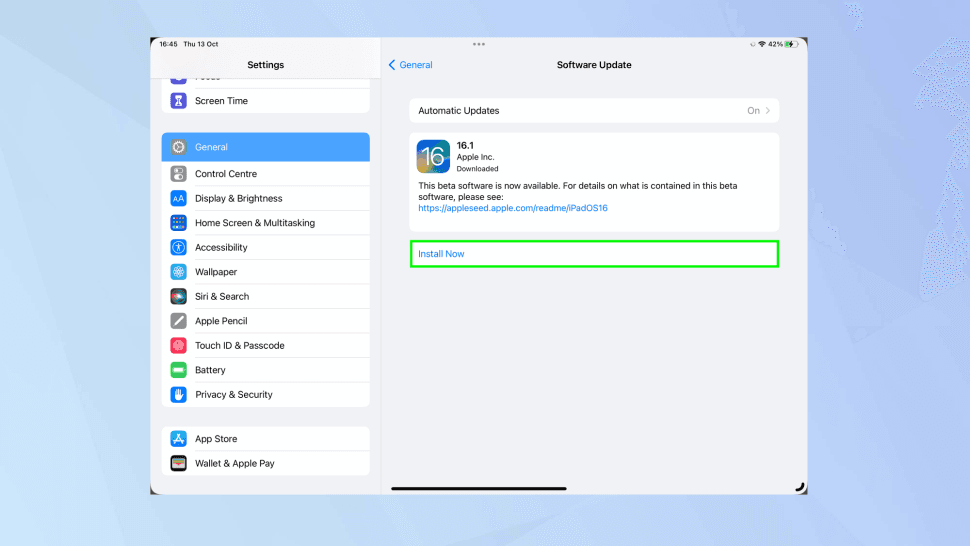The image size is (970, 546).
Task: Tap the Accessibility figure icon
Action: 178,247
